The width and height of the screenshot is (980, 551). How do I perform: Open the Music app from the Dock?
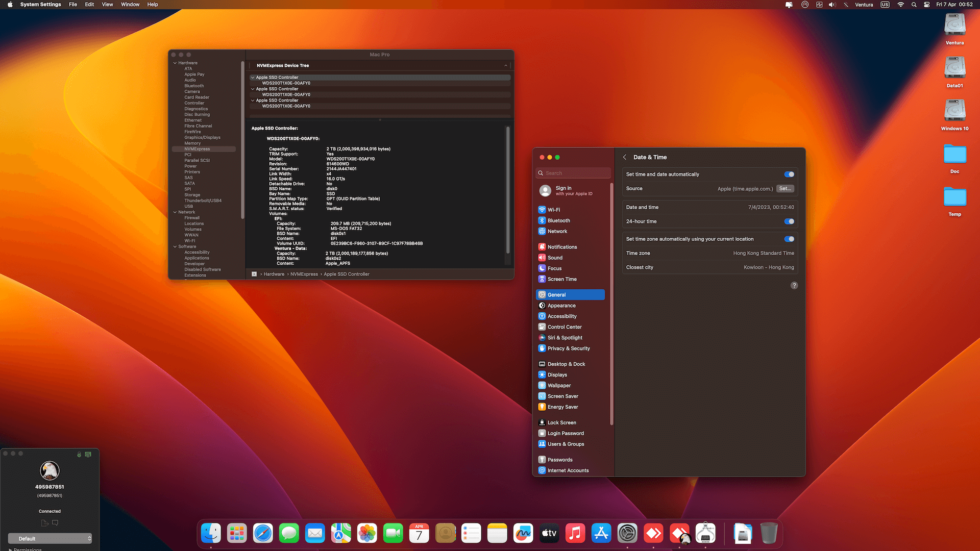tap(575, 533)
